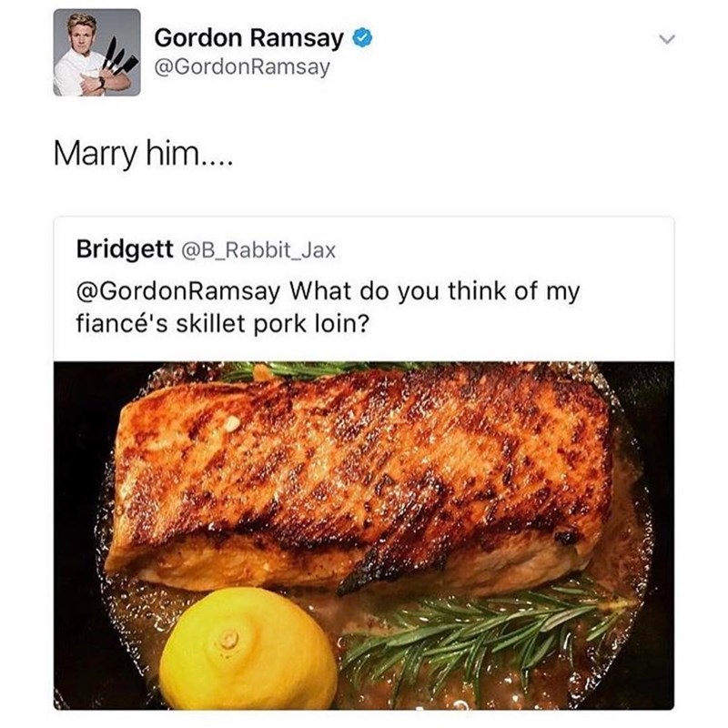Click "What do you think of my" text

tap(435, 291)
